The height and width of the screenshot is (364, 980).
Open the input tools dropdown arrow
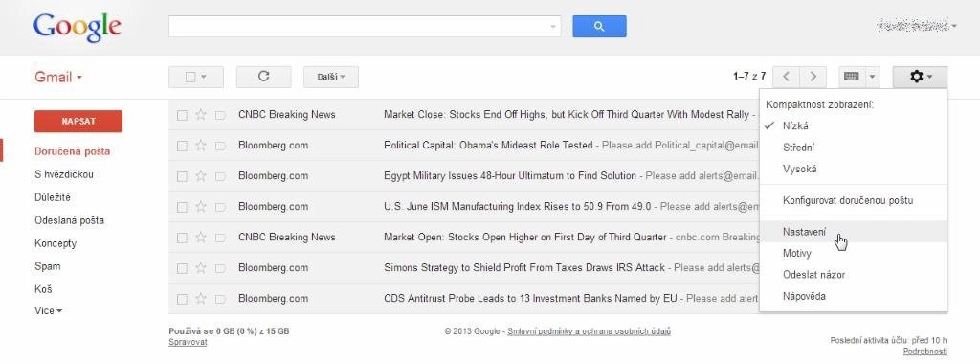tap(873, 77)
